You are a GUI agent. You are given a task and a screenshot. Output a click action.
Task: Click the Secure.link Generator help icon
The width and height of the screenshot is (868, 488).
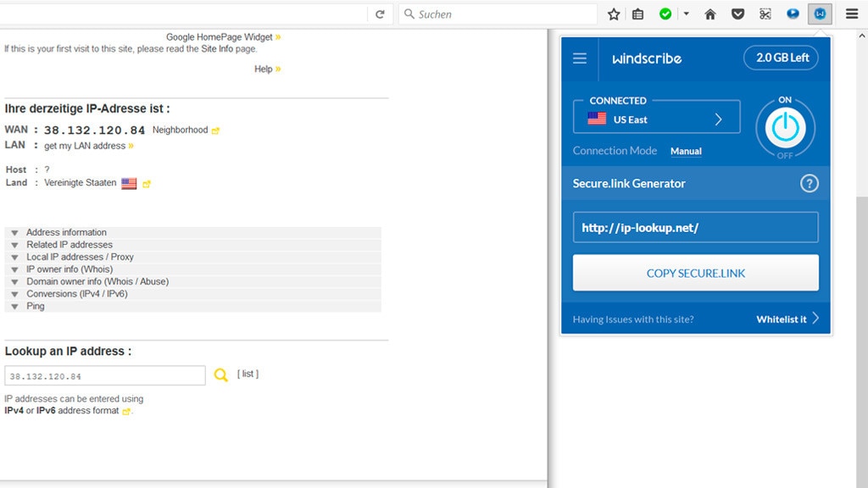[x=810, y=183]
